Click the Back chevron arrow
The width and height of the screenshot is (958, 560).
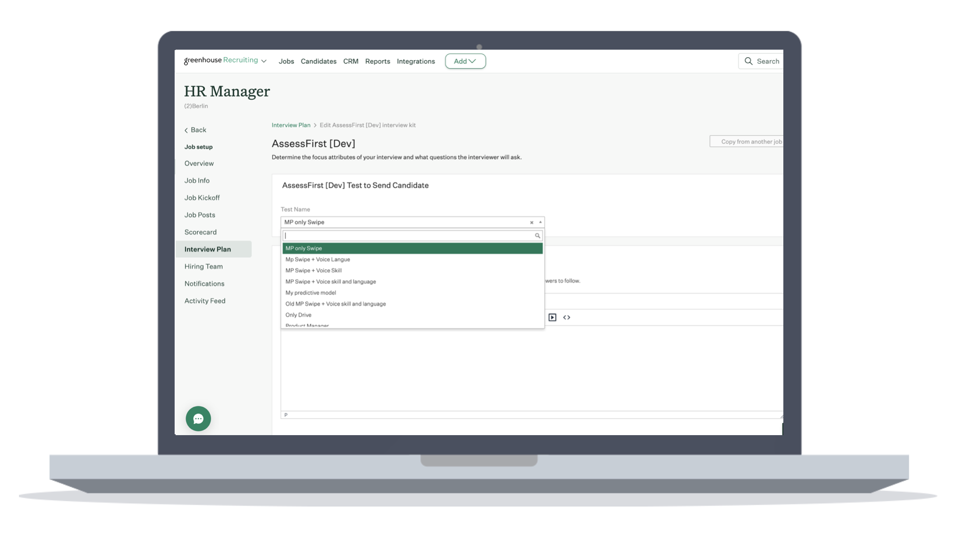(186, 130)
